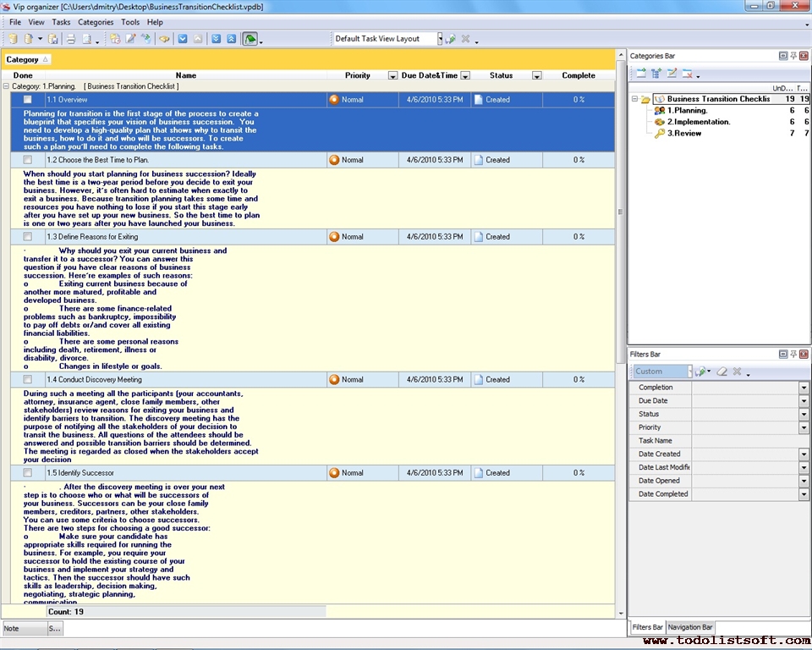Click the Edit Task pencil icon in the toolbar
The height and width of the screenshot is (650, 812).
pos(130,39)
